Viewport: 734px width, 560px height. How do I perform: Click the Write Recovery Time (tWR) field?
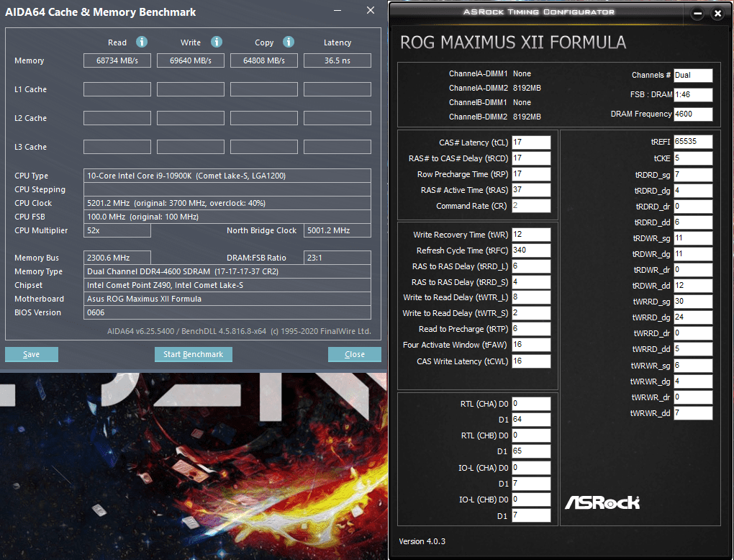[x=531, y=235]
